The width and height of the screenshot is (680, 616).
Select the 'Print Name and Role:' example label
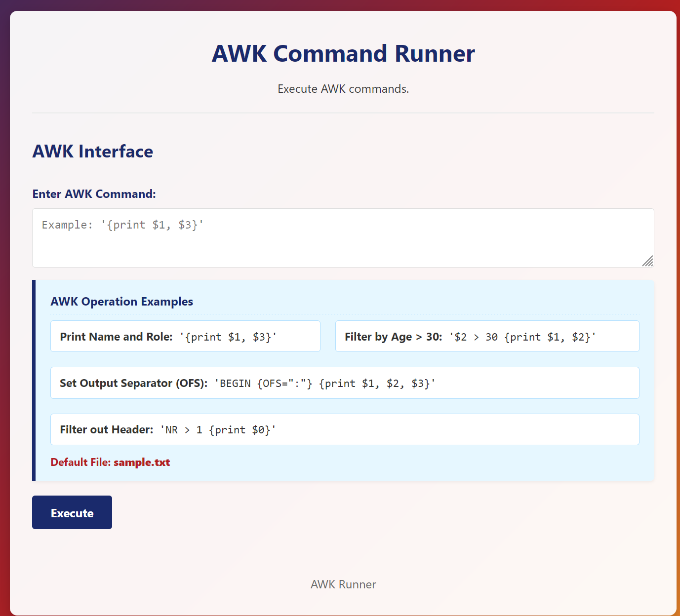point(116,337)
